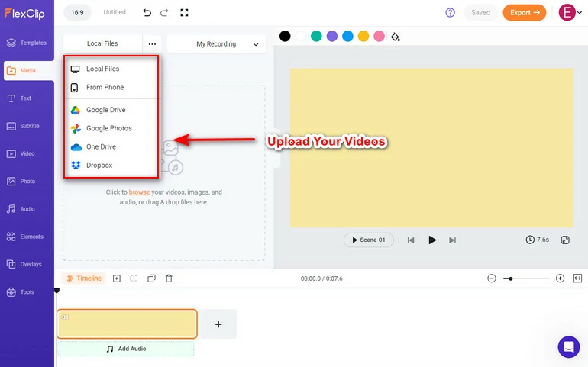Open the Templates sidebar section
The image size is (588, 367).
27,43
